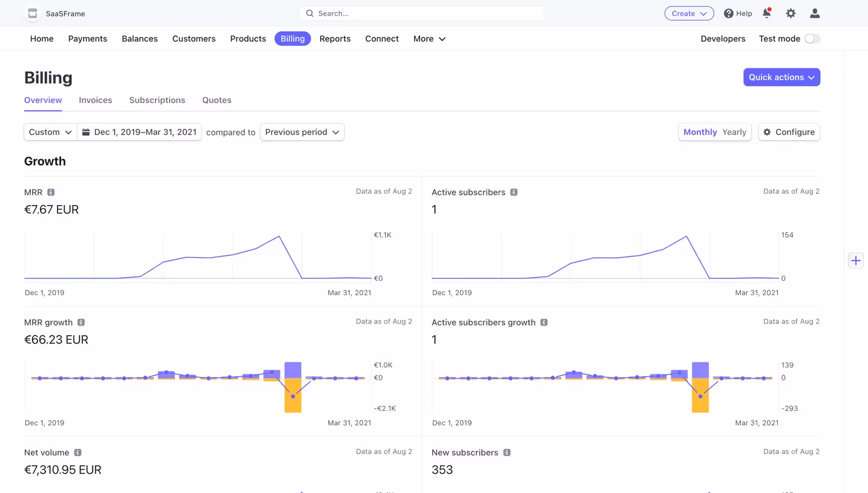Click the SaaSFrame logo
This screenshot has height=493, width=868.
pyautogui.click(x=56, y=13)
